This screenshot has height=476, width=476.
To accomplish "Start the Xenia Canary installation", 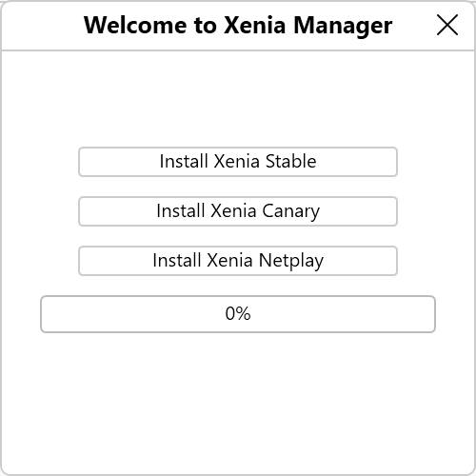I will pyautogui.click(x=238, y=211).
